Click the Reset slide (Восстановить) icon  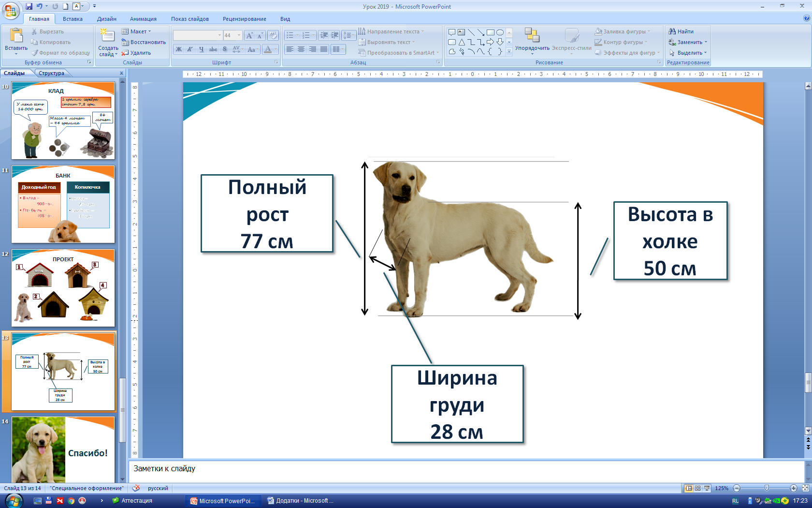coord(125,42)
